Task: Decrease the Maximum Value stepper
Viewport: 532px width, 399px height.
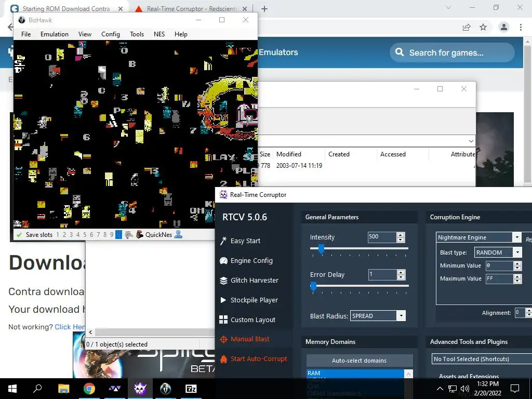Action: coord(517,281)
